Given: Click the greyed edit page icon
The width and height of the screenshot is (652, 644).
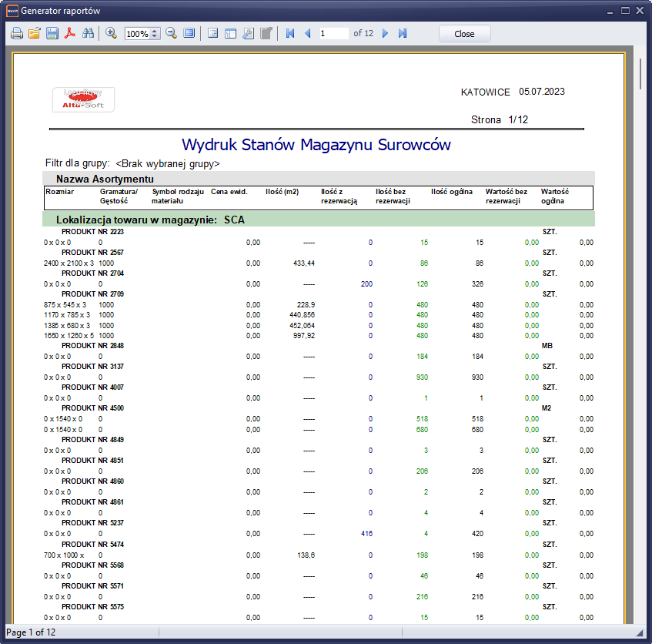Looking at the screenshot, I should (266, 34).
